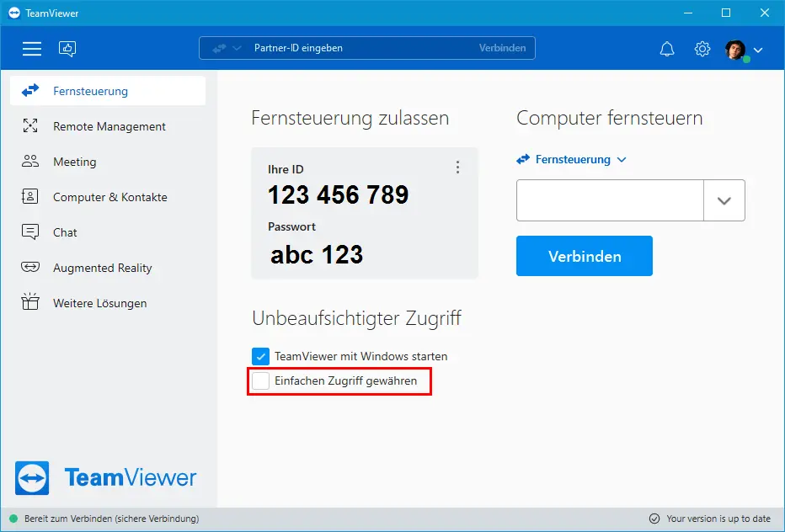Open Weitere Lösungen in sidebar
The width and height of the screenshot is (785, 532).
point(99,303)
